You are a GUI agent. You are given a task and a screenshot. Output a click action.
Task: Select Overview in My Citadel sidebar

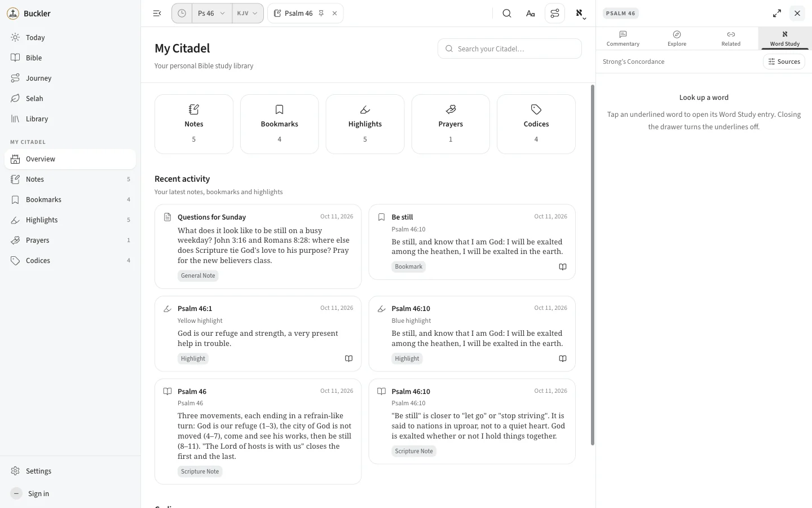[x=70, y=159]
